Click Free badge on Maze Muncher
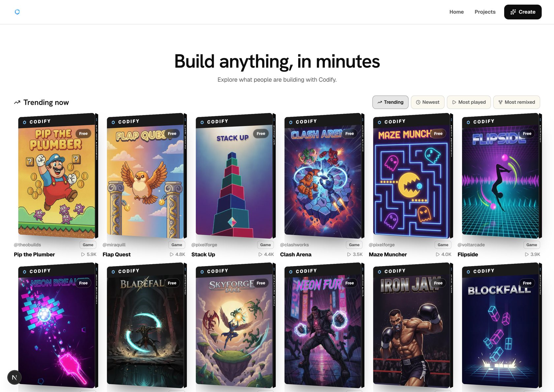This screenshot has height=392, width=554. click(438, 133)
